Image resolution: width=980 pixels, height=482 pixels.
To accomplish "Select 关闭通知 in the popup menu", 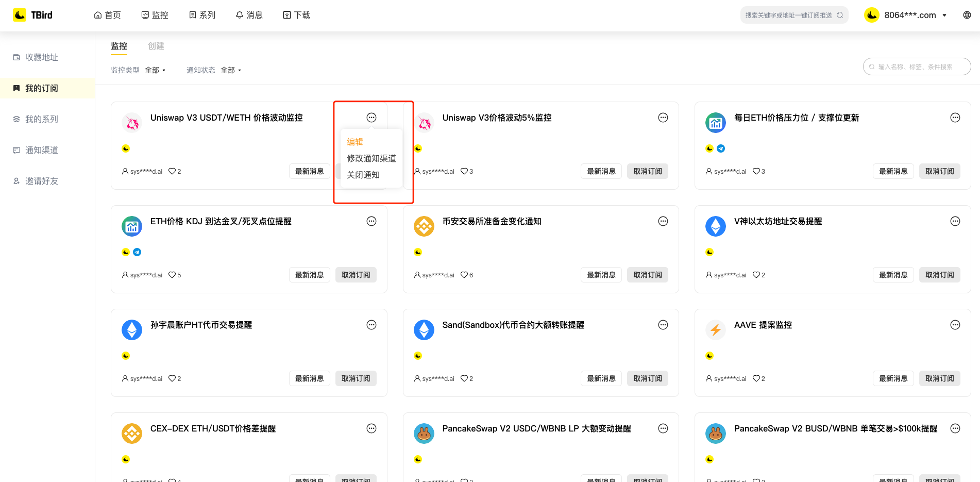I will [x=363, y=175].
